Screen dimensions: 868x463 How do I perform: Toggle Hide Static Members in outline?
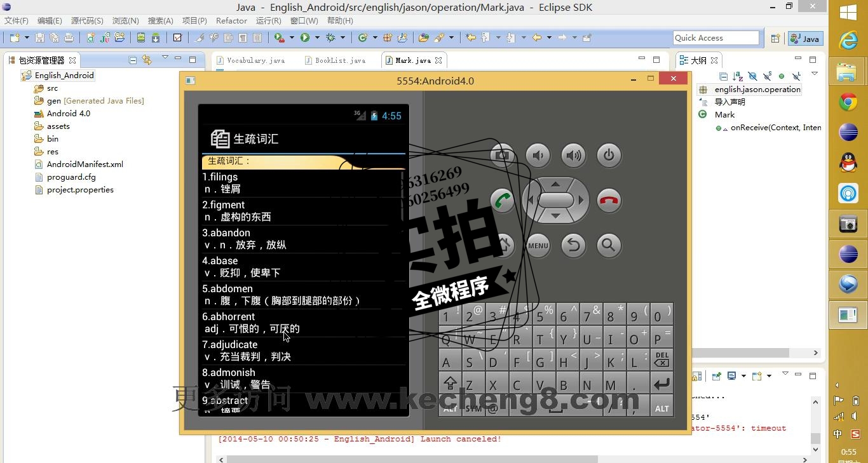coord(767,77)
